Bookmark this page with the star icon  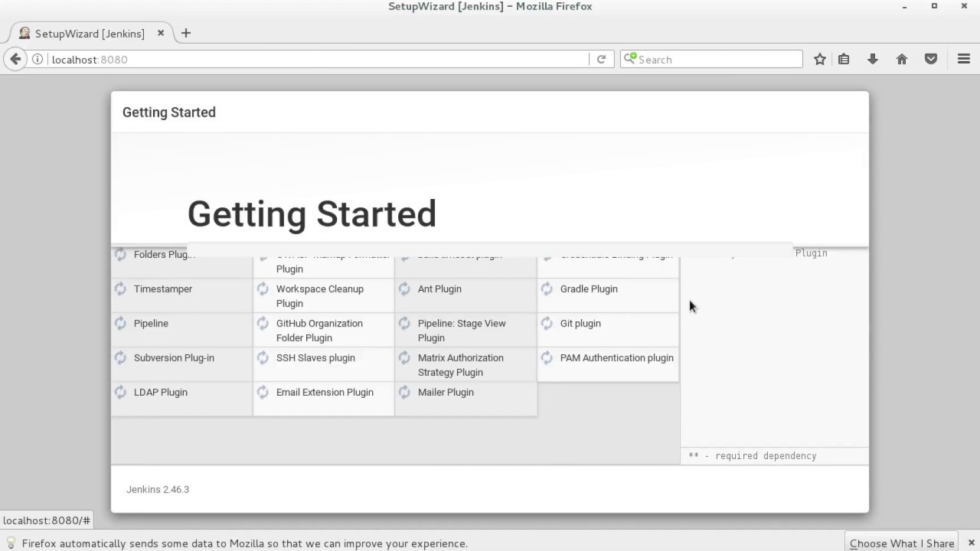[x=820, y=59]
